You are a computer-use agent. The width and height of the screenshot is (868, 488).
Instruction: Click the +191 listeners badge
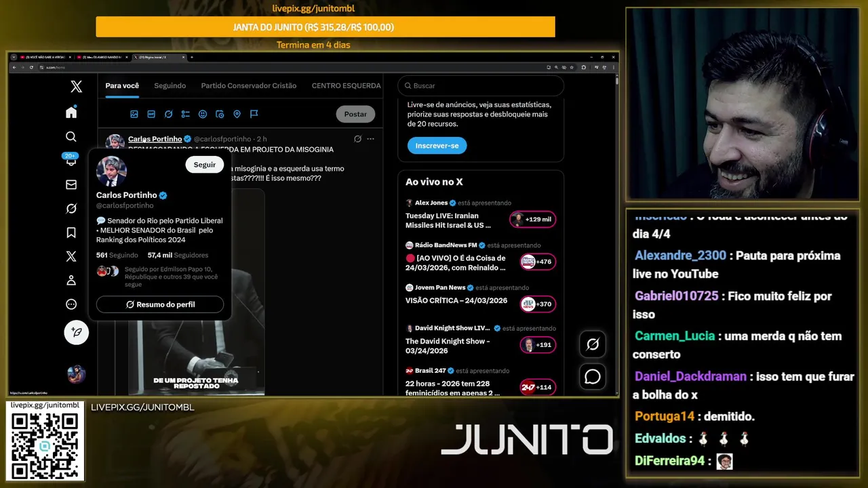538,345
